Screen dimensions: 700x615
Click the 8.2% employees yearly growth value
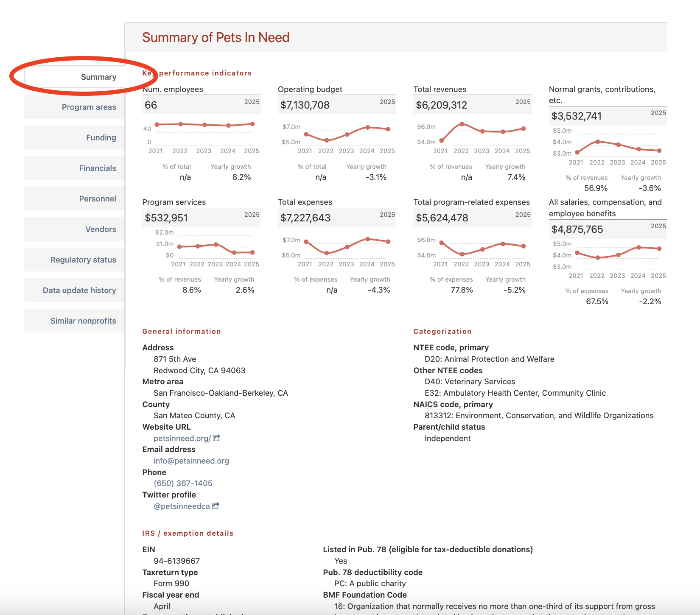coord(241,177)
